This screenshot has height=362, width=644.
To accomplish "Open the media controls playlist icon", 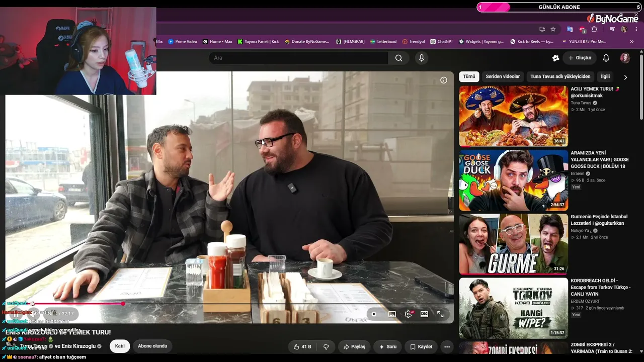I will 612,29.
